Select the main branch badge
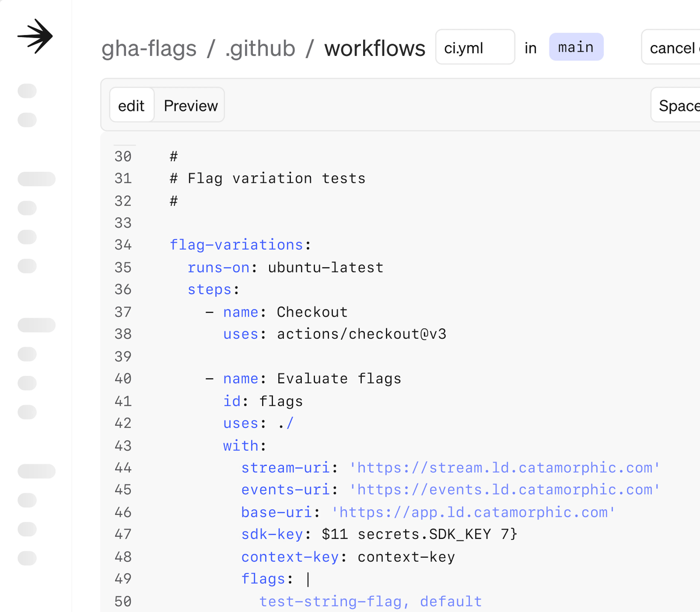Image resolution: width=700 pixels, height=612 pixels. click(576, 47)
